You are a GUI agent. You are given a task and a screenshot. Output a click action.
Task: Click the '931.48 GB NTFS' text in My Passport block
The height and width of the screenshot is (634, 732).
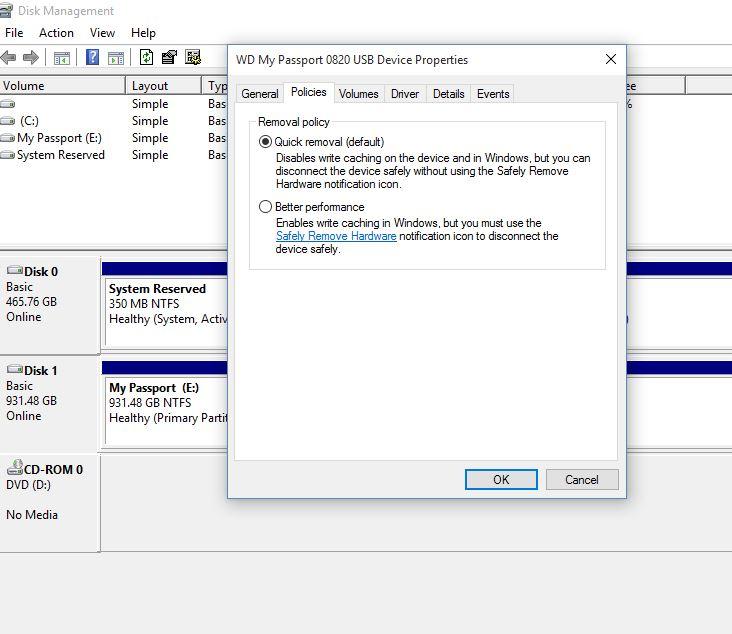[150, 403]
